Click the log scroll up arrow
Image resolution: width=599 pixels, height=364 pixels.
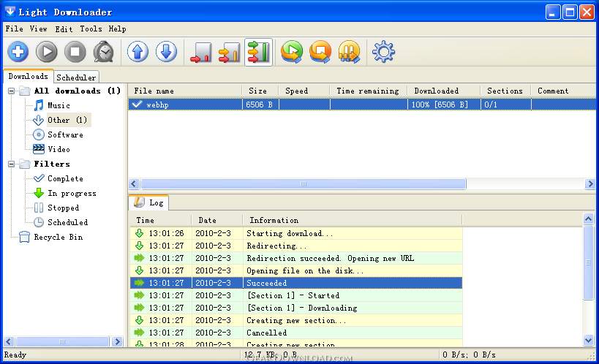pos(588,219)
